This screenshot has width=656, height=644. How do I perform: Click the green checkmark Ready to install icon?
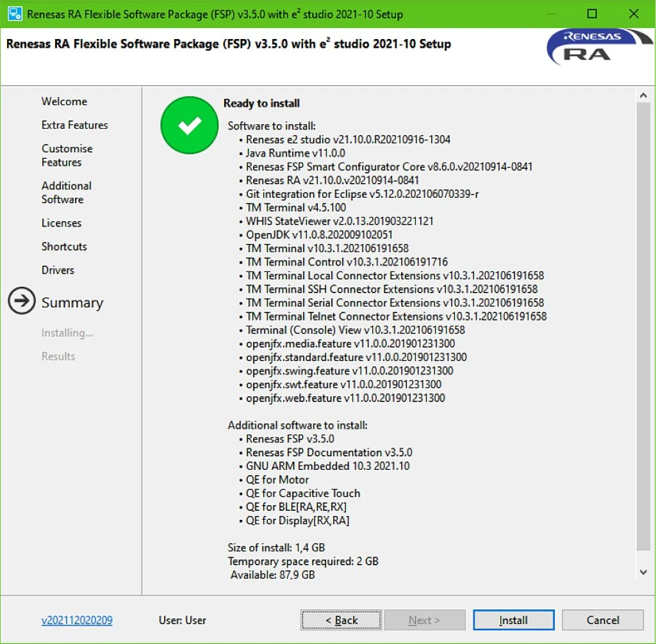(190, 125)
